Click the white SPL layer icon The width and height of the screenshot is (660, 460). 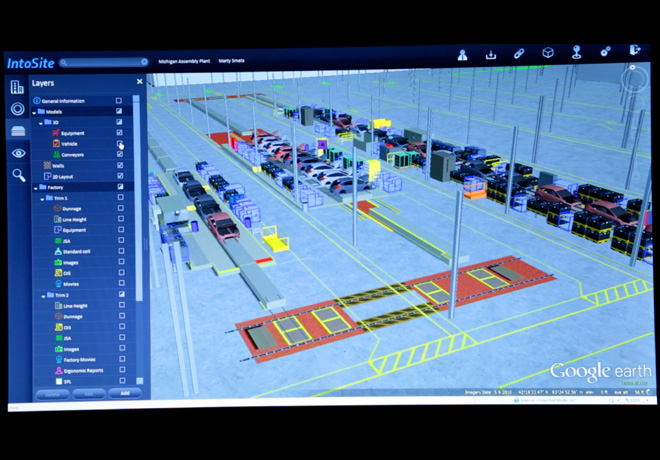pos(59,381)
